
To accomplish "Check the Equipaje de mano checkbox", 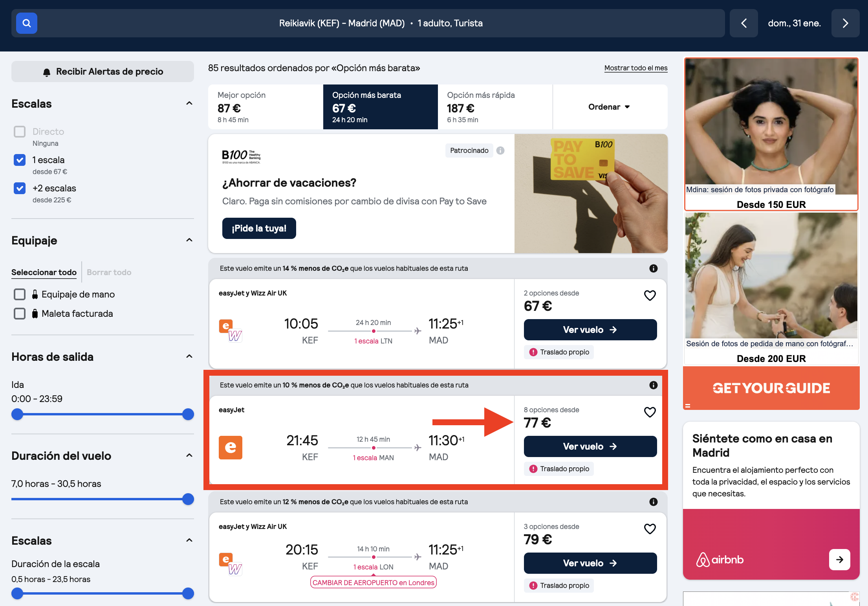I will coord(20,294).
